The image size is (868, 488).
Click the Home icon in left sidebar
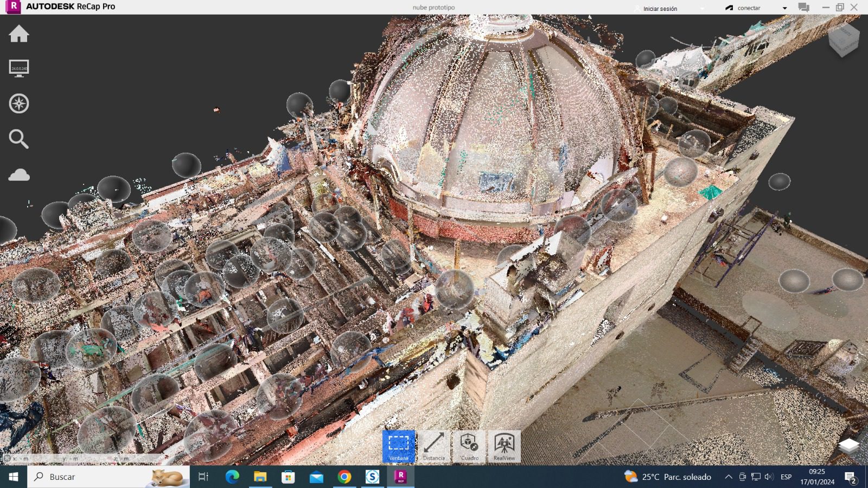(x=19, y=34)
